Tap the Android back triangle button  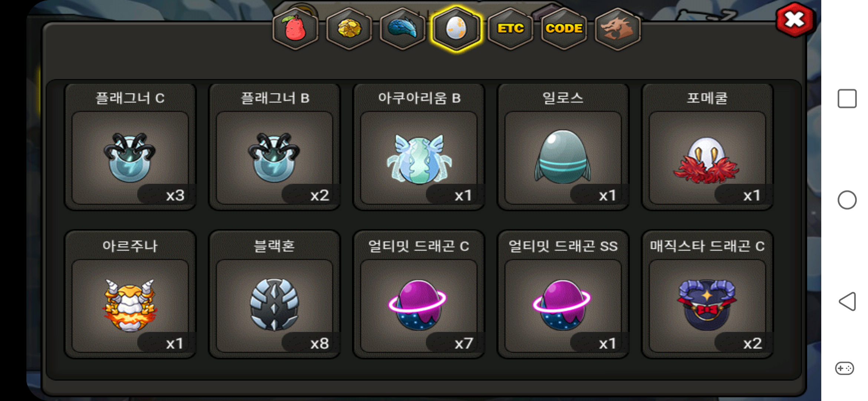pyautogui.click(x=847, y=301)
